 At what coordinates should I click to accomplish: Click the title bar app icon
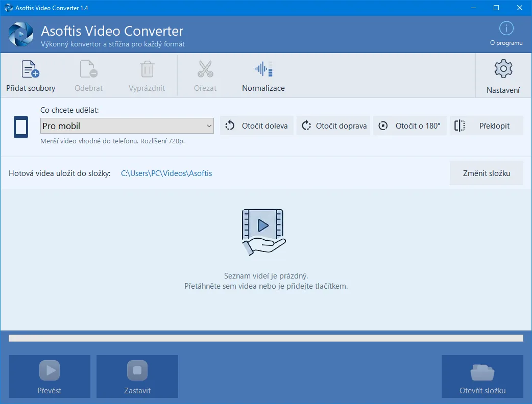coord(9,8)
